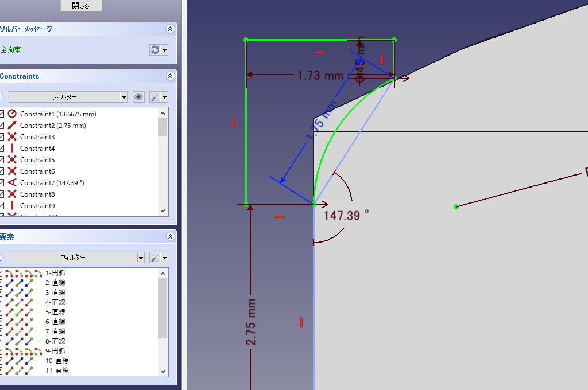This screenshot has width=588, height=390.
Task: Click the solver update refresh icon
Action: (155, 50)
